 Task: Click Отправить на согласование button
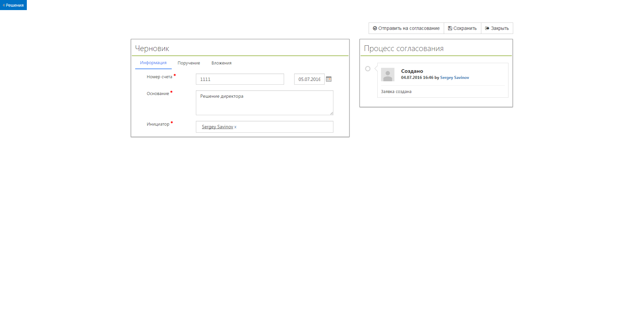(406, 28)
